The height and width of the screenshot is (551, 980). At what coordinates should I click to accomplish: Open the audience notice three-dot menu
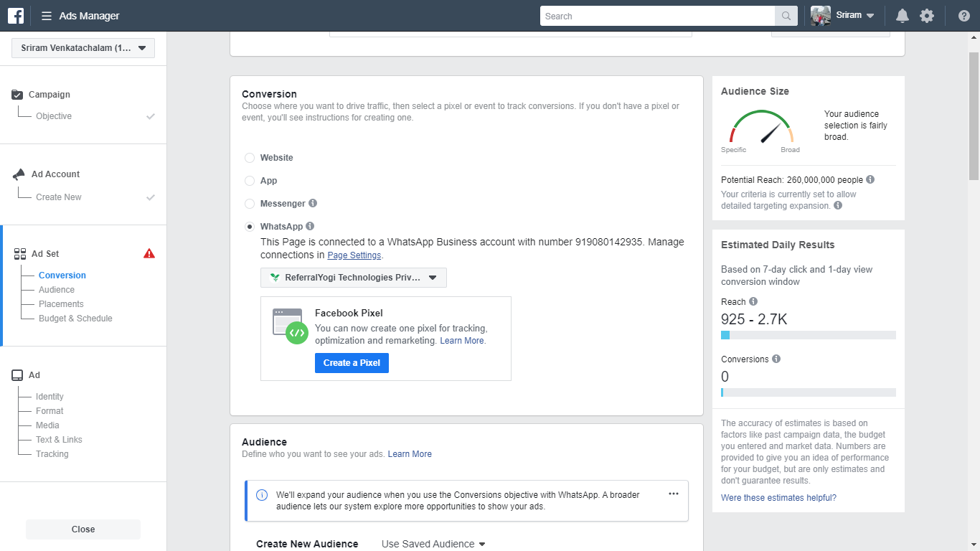pos(674,494)
